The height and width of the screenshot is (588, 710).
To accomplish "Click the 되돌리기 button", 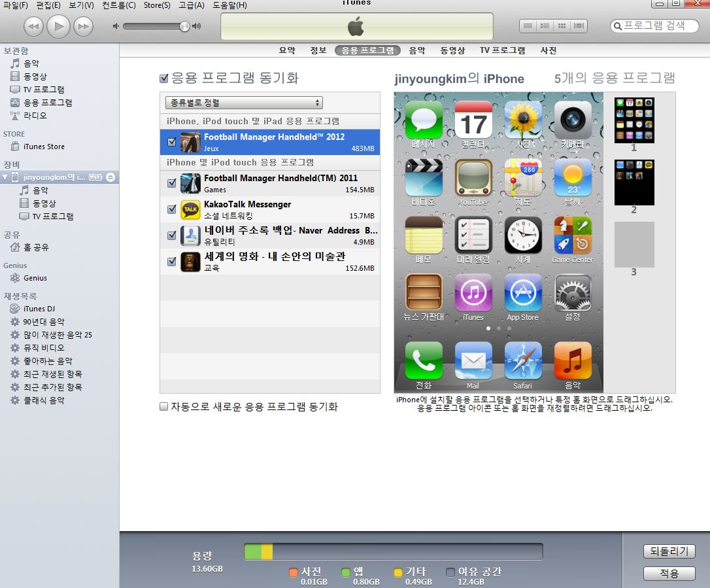I will pos(669,551).
